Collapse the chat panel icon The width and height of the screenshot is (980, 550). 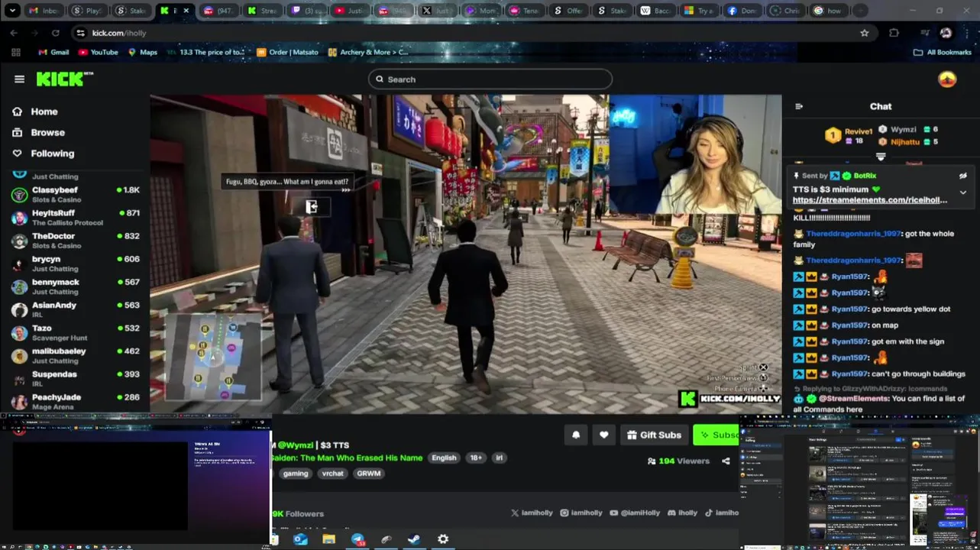click(799, 106)
